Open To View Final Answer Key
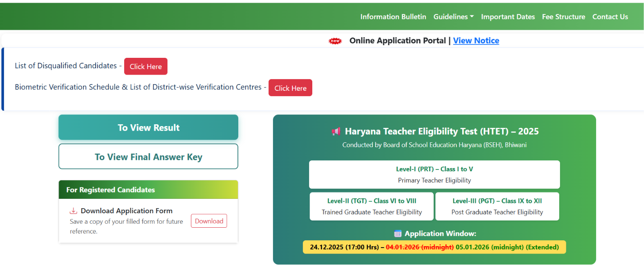Viewport: 644px width, 267px height. point(148,157)
